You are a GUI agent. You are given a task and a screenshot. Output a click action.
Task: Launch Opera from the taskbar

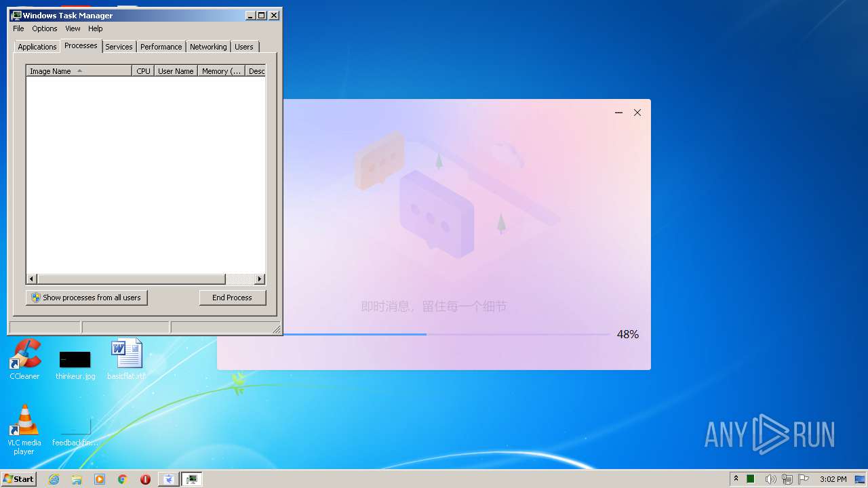[x=145, y=479]
